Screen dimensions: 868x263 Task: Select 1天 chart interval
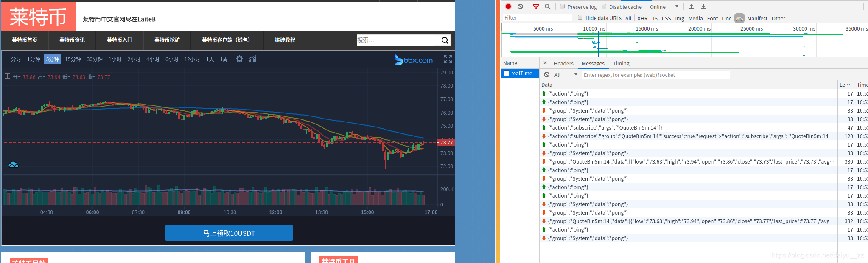(x=210, y=59)
